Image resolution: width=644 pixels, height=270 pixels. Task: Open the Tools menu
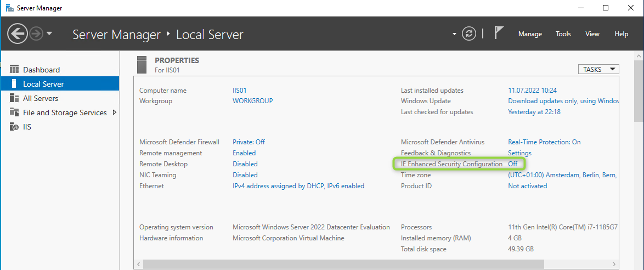(563, 34)
